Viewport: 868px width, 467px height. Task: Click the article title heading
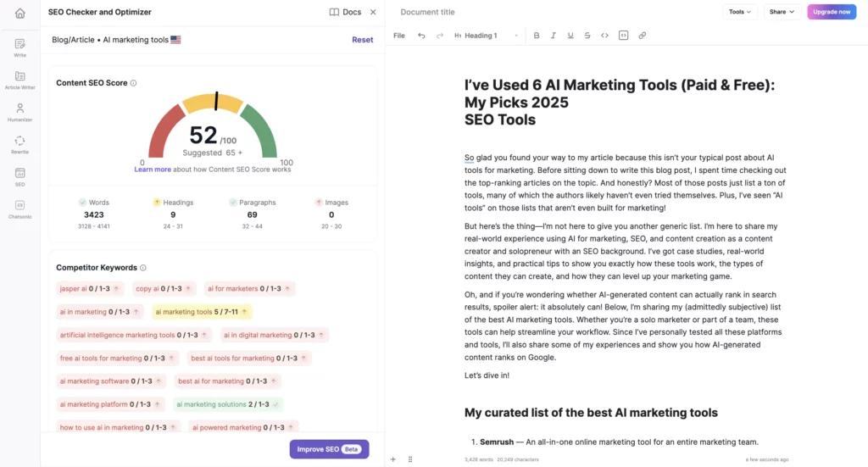[x=620, y=103]
